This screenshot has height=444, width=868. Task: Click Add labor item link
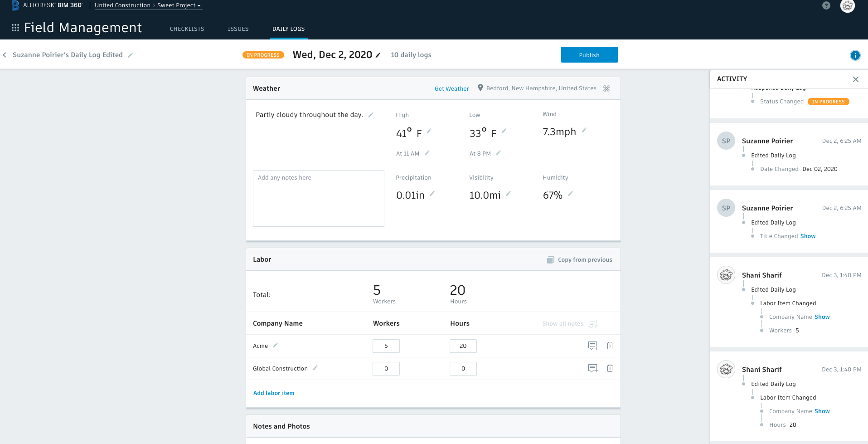(274, 393)
